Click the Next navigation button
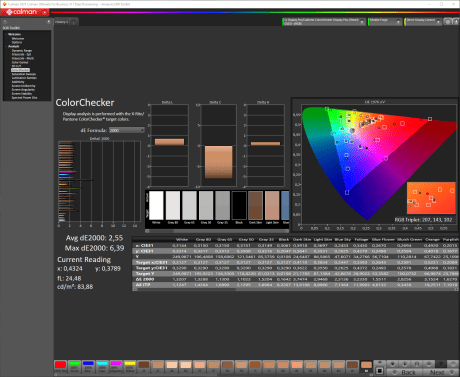The width and height of the screenshot is (460, 377). click(440, 372)
